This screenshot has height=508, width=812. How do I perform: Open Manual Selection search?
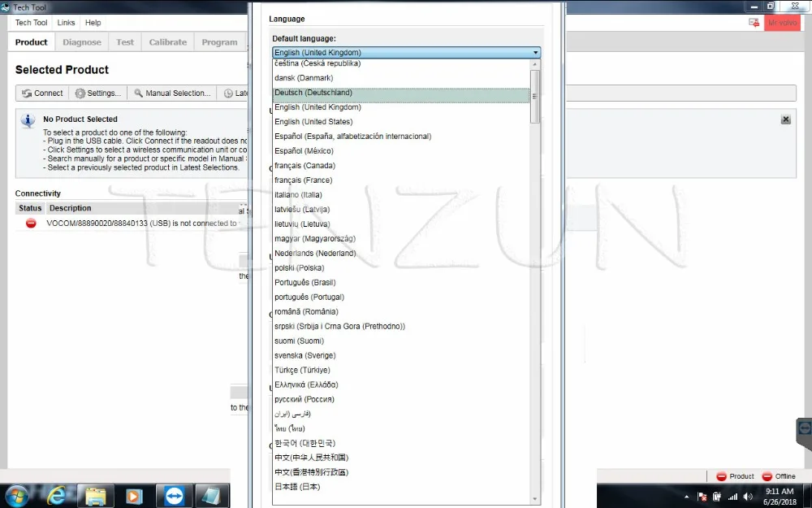tap(172, 93)
